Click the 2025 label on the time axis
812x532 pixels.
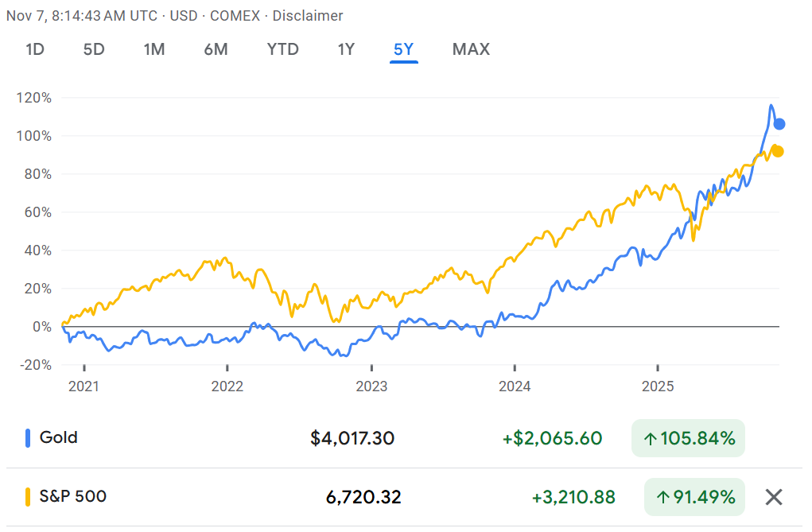pos(658,386)
